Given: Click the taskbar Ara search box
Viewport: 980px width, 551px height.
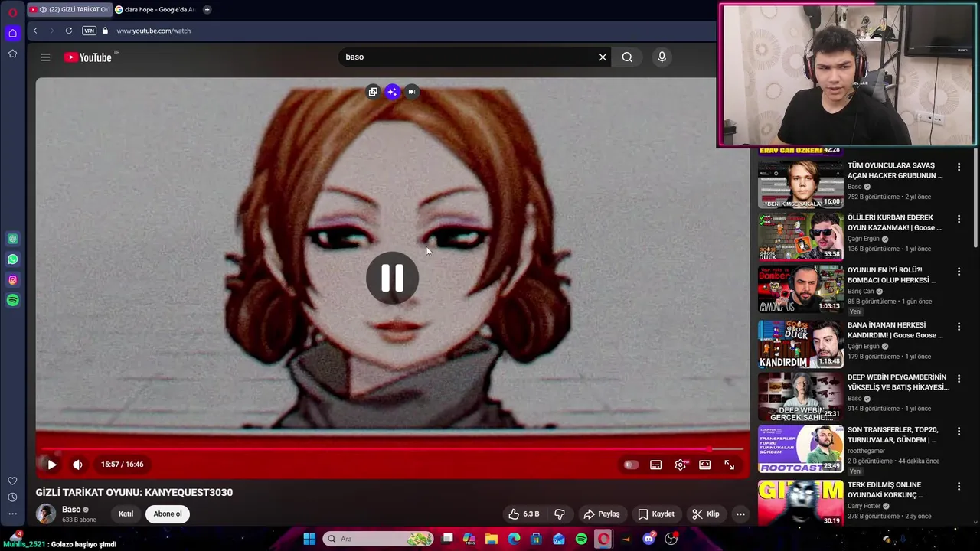Looking at the screenshot, I should pos(379,539).
